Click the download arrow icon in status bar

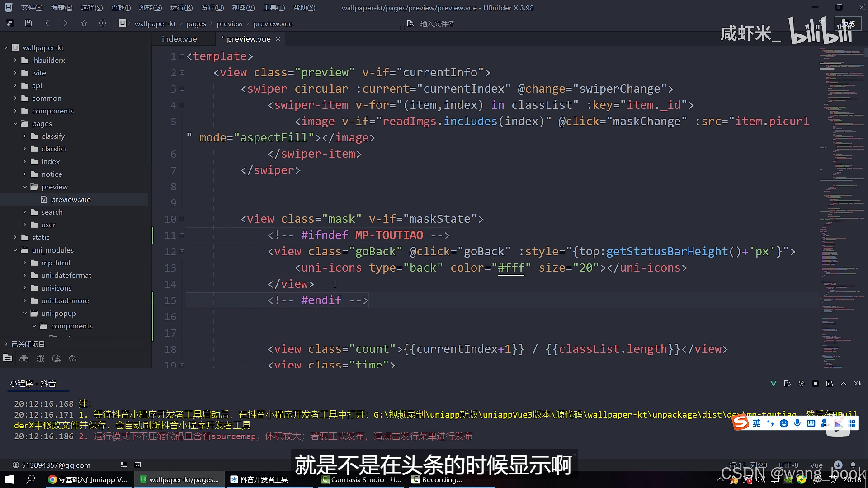[x=838, y=465]
